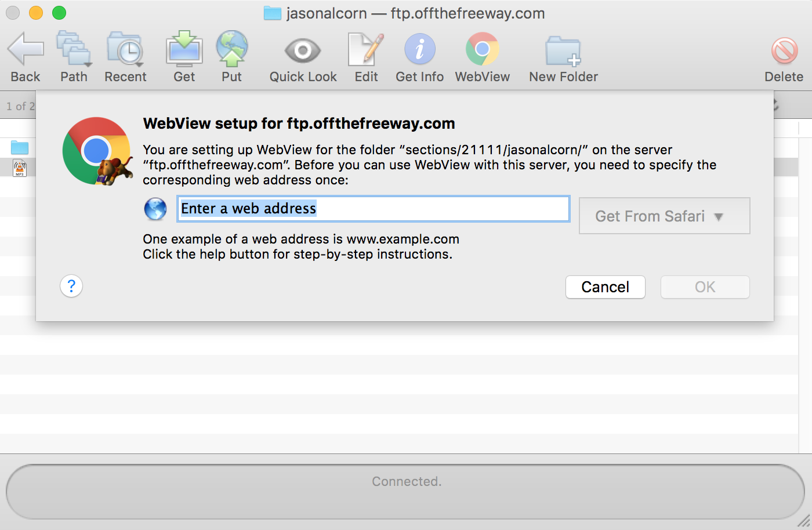Viewport: 812px width, 530px height.
Task: Open Quick Look eye icon
Action: [x=303, y=50]
